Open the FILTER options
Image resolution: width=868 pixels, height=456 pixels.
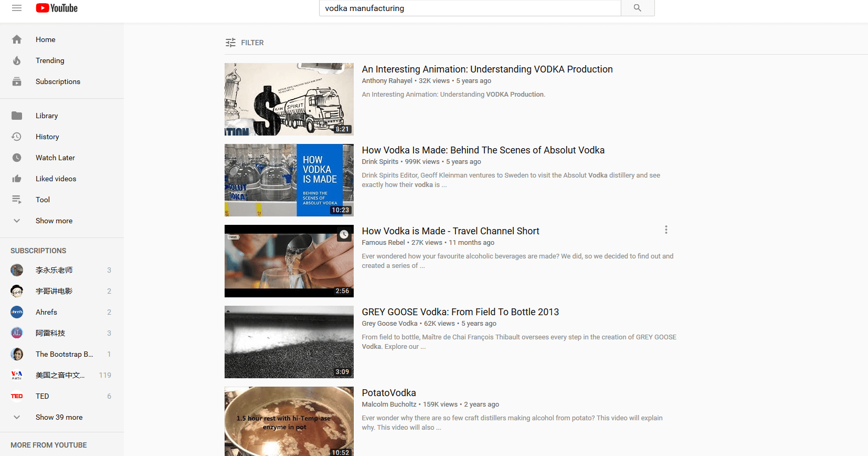245,43
